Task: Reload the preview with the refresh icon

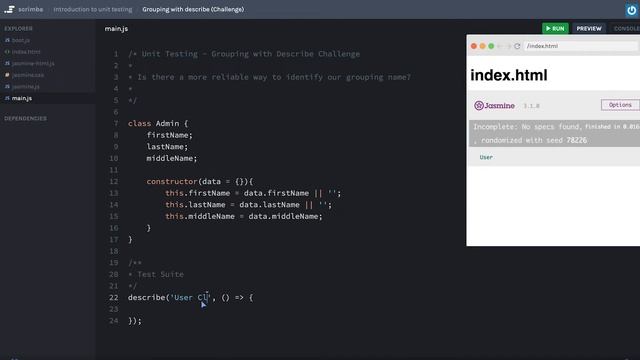Action: [517, 46]
